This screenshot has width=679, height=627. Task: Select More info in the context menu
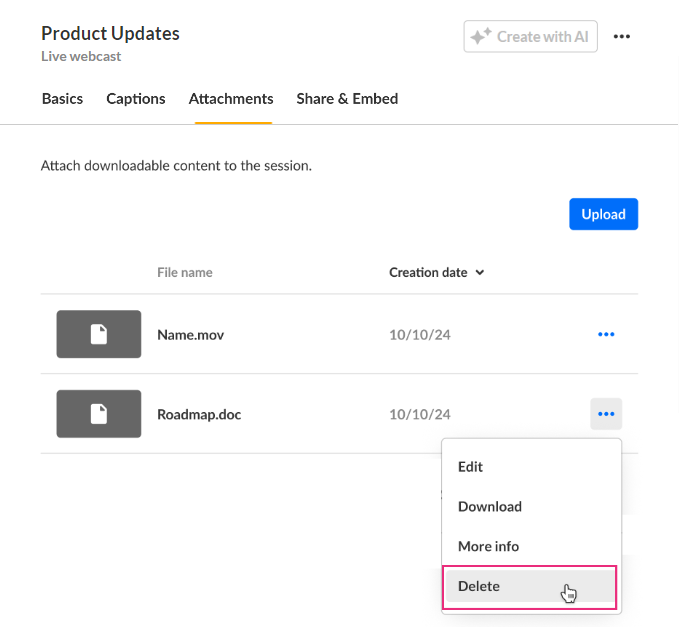(x=489, y=547)
